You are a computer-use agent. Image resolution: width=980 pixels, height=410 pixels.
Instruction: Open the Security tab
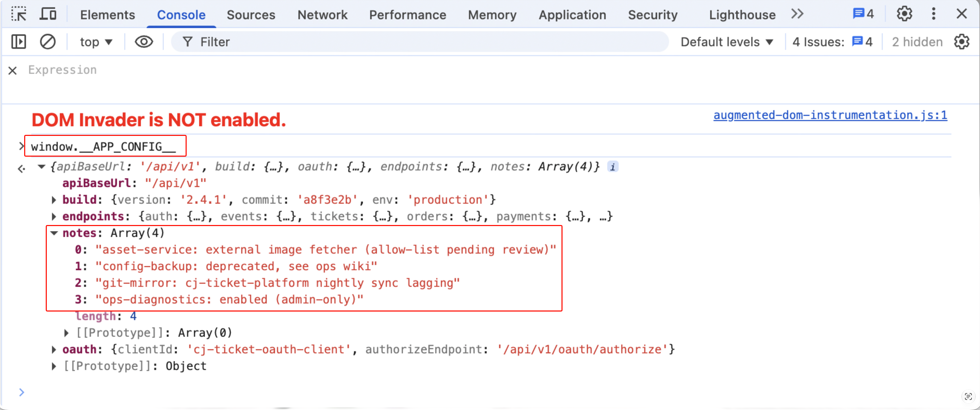pos(652,15)
